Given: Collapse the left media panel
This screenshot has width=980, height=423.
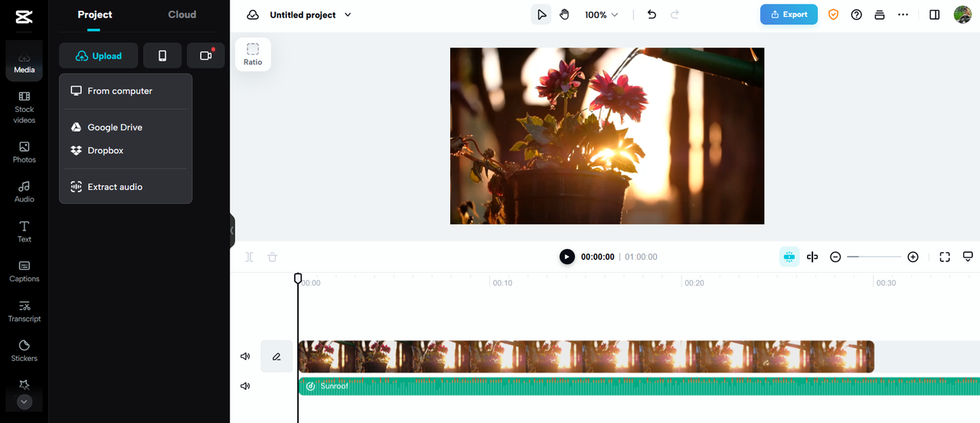Looking at the screenshot, I should click(x=232, y=231).
